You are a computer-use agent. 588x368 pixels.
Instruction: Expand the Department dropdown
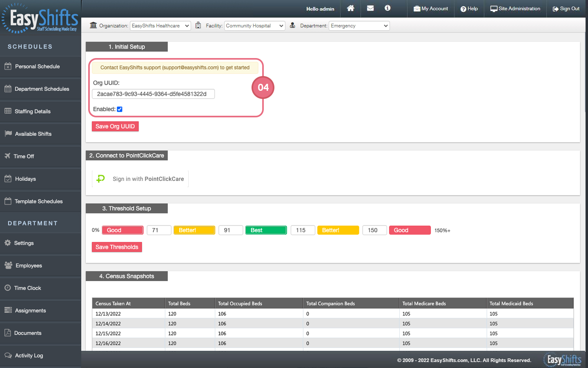click(x=359, y=26)
